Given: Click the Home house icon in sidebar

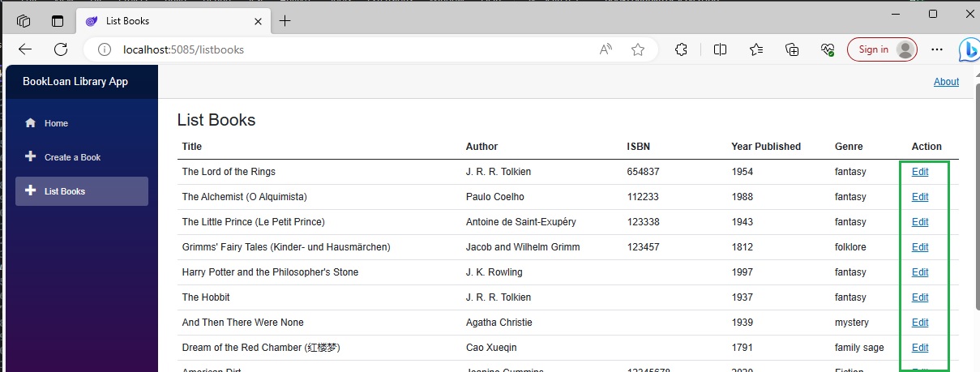Looking at the screenshot, I should (31, 123).
